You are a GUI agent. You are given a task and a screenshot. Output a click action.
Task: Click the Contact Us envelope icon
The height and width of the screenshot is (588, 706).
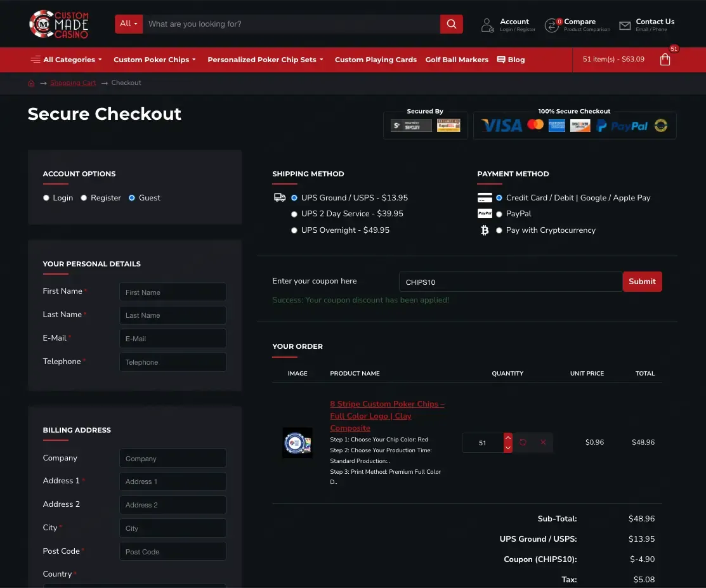pos(625,25)
